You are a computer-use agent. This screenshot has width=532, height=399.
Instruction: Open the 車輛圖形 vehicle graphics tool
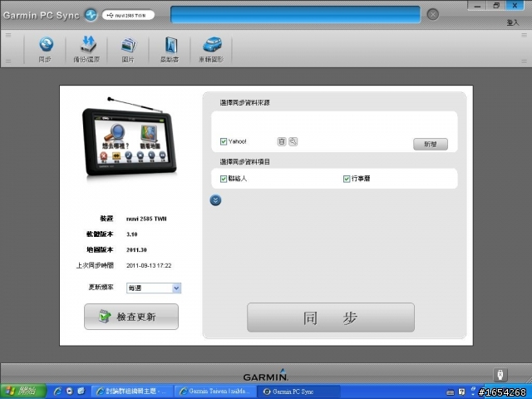pyautogui.click(x=211, y=50)
